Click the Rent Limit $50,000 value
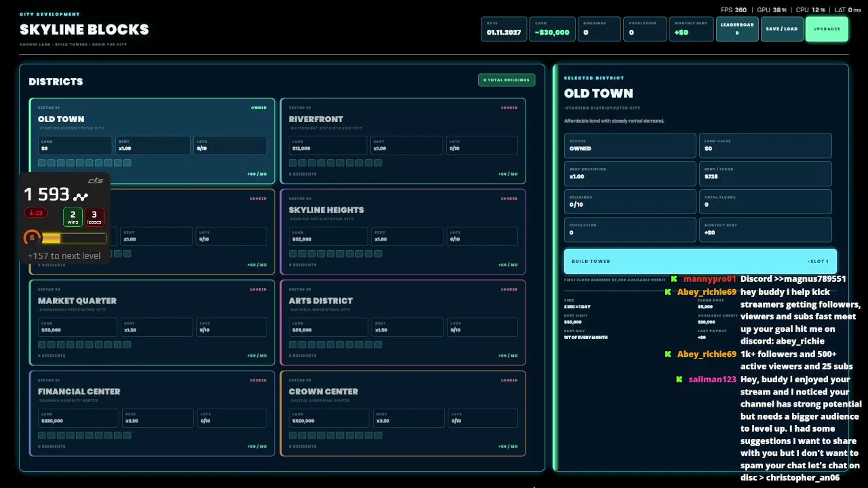 (x=573, y=322)
